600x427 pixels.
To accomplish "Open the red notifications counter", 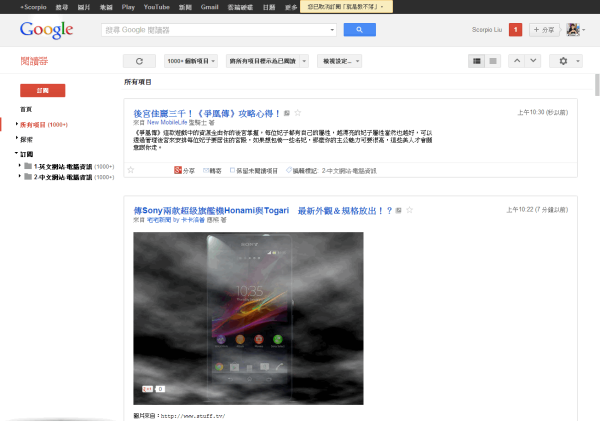I will click(515, 29).
